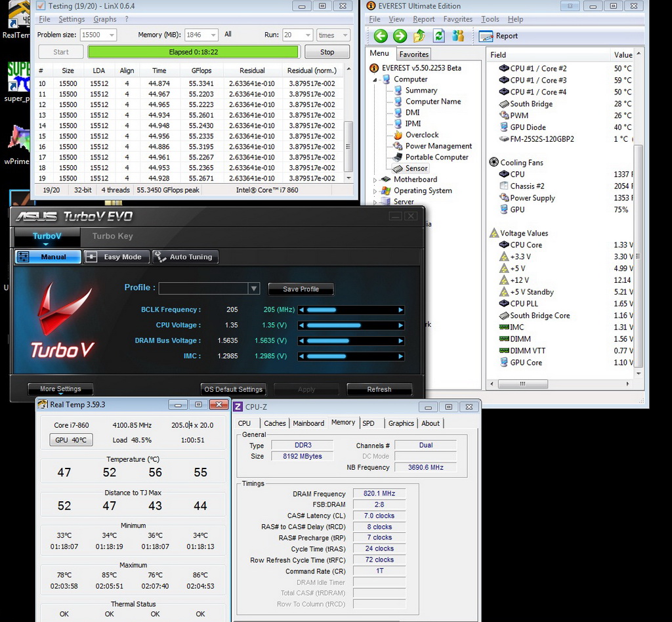Increase IMC voltage with the right arrow
The height and width of the screenshot is (622, 672).
(401, 356)
